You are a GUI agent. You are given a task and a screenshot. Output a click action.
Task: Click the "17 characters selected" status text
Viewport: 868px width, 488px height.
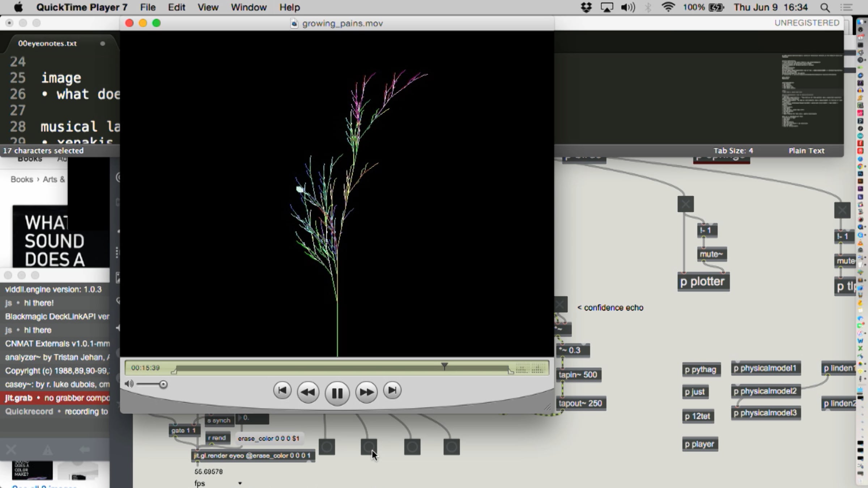[x=43, y=151]
